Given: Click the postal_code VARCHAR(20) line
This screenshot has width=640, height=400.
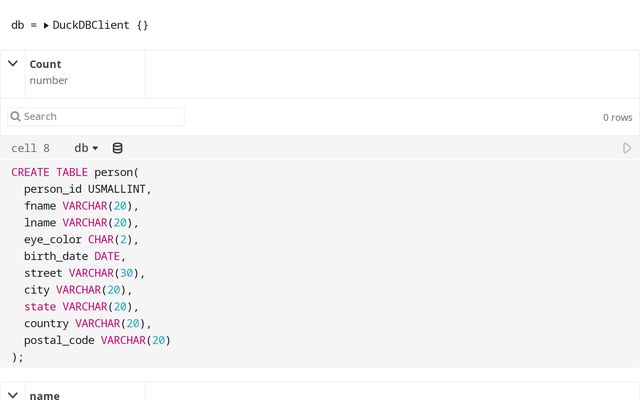Looking at the screenshot, I should click(x=97, y=340).
